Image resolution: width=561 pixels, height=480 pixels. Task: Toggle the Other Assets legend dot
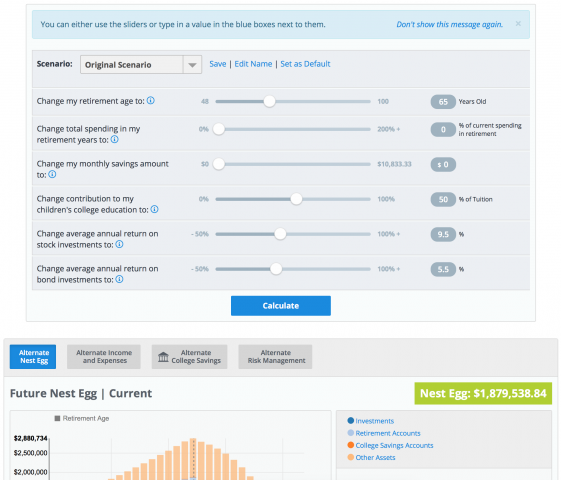pyautogui.click(x=351, y=457)
